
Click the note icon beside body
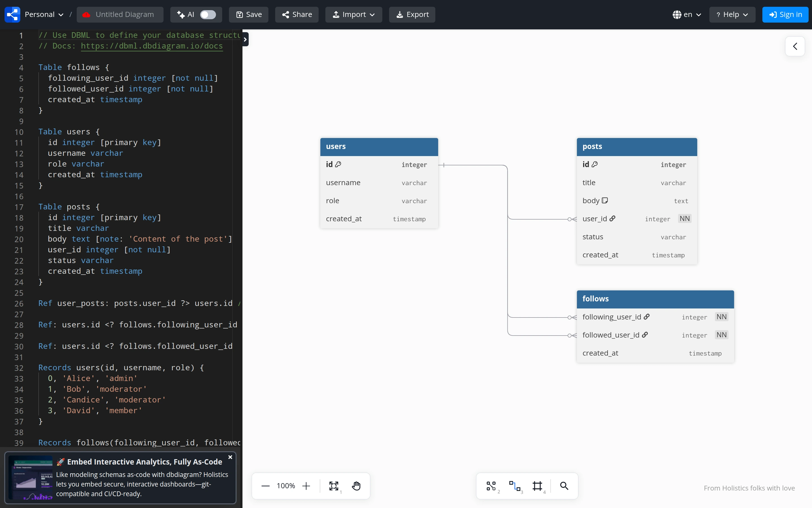605,201
